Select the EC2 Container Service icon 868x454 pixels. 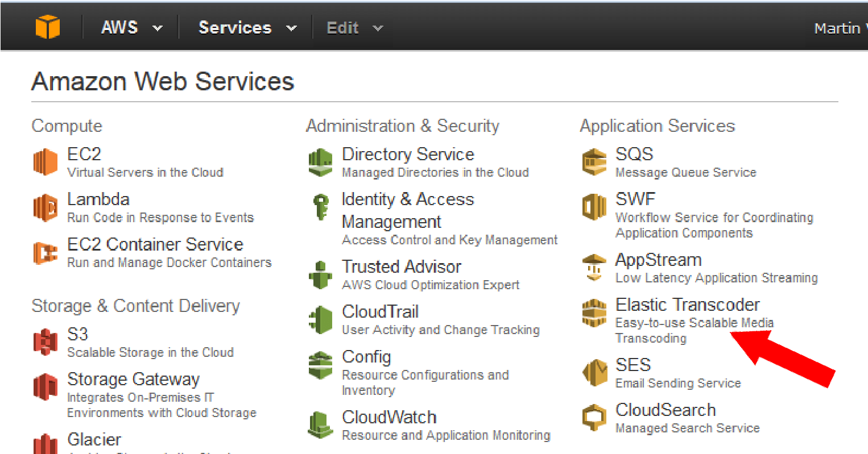46,252
